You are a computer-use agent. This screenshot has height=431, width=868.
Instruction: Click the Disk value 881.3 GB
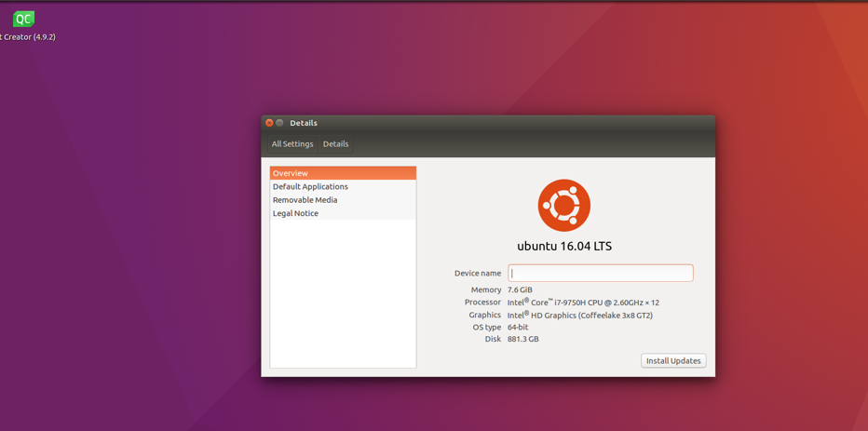(x=523, y=339)
